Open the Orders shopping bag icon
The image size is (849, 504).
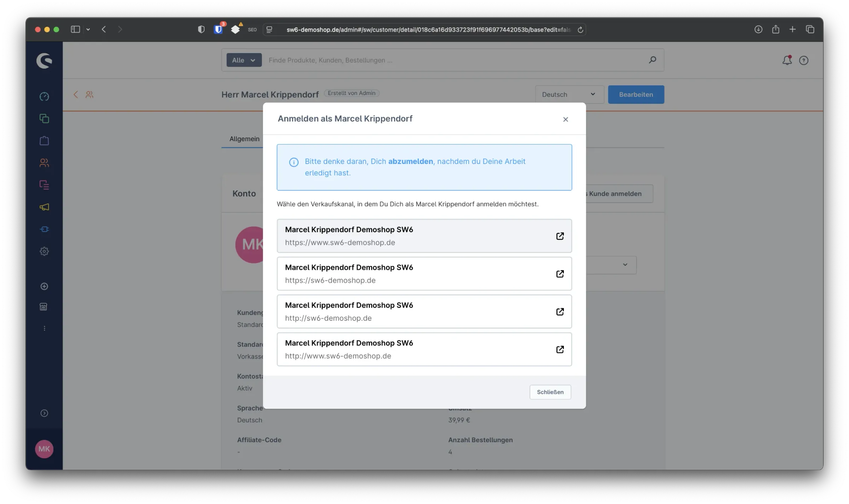pos(44,141)
